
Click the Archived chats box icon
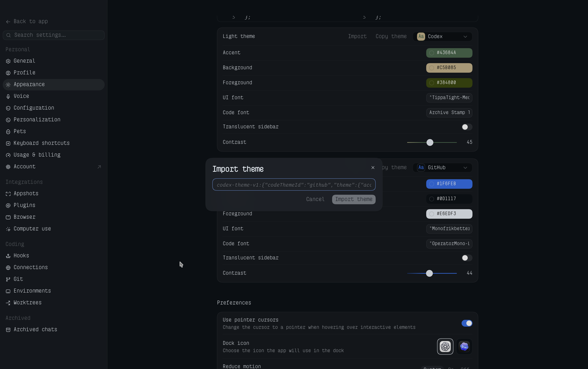(x=8, y=330)
